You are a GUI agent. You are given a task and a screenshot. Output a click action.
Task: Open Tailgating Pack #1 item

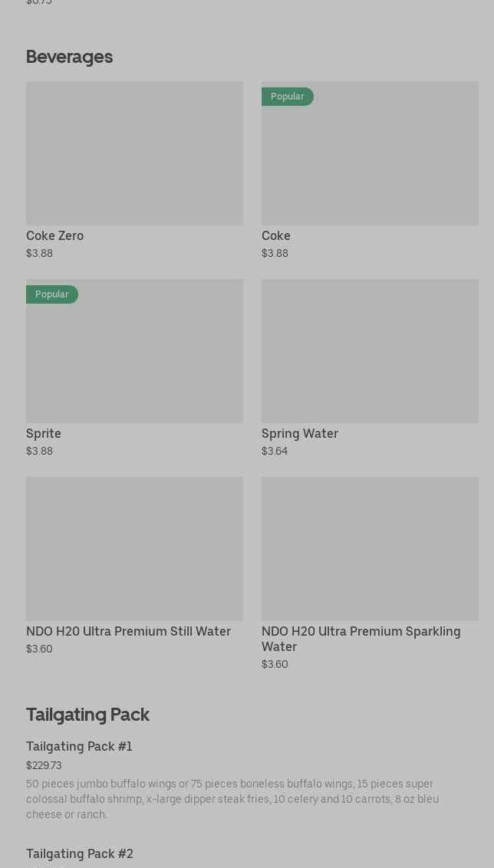point(79,746)
